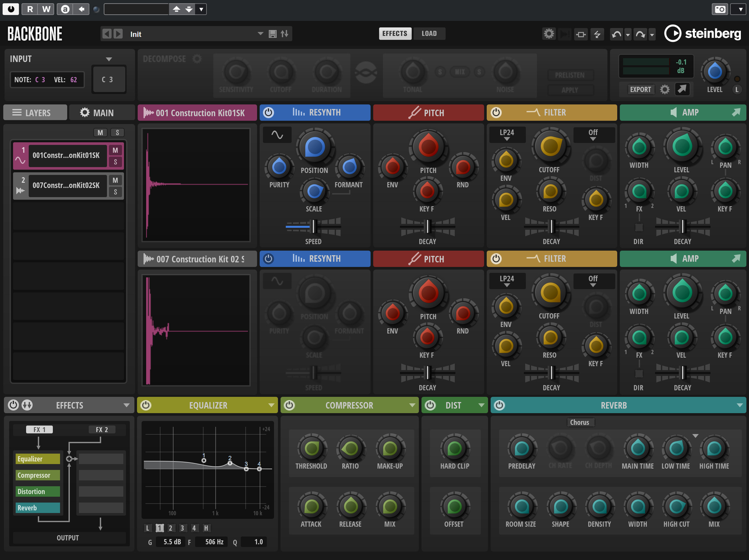Expand the EFFECTS header dropdown arrow
This screenshot has width=749, height=560.
click(x=126, y=405)
